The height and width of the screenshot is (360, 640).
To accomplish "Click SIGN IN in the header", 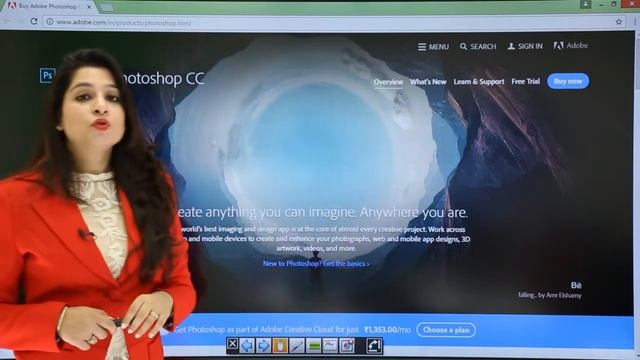I will point(525,46).
